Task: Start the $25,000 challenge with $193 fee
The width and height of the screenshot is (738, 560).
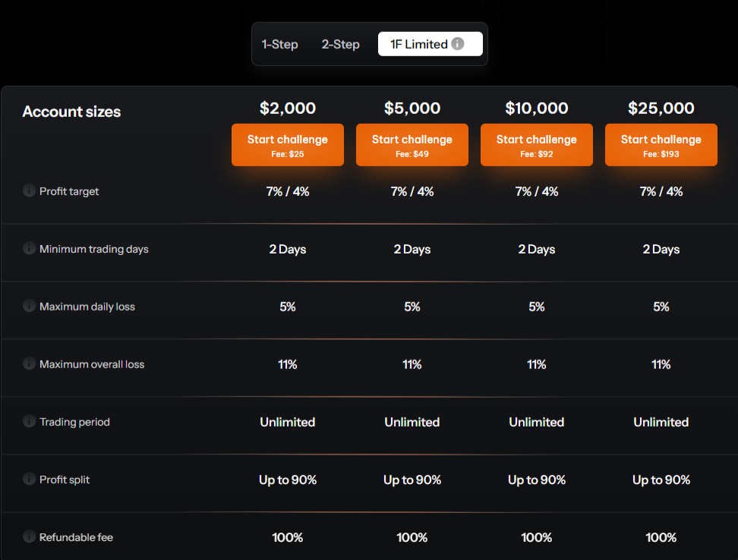Action: pyautogui.click(x=661, y=144)
